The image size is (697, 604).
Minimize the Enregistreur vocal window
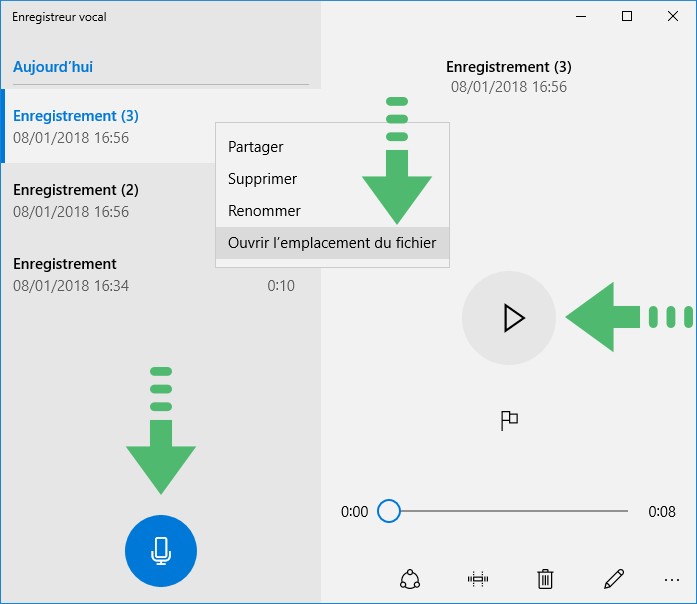tap(581, 16)
